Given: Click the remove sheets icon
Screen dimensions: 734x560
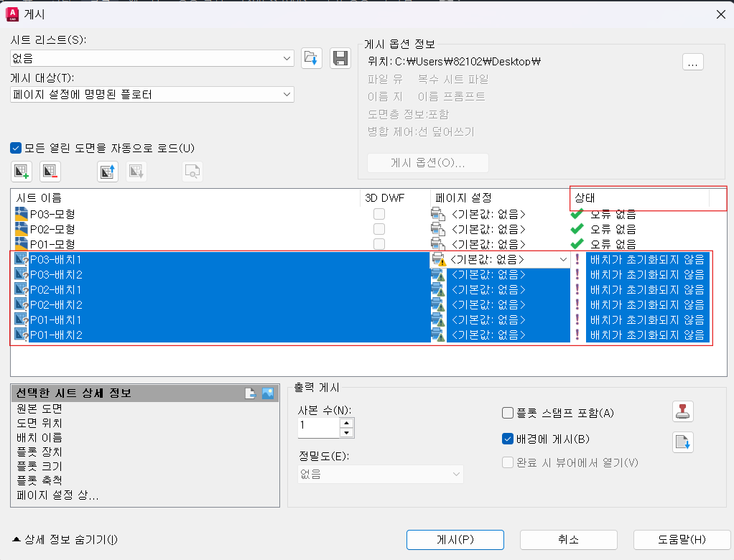Looking at the screenshot, I should [50, 171].
